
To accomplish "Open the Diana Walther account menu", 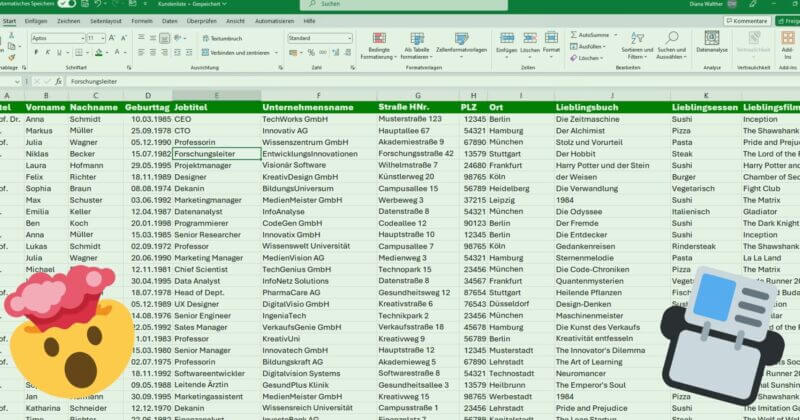I will pos(713,4).
